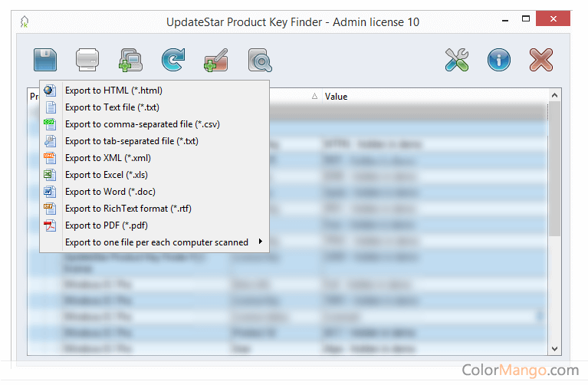Click the scroll down arrow of the list
The height and width of the screenshot is (385, 588).
click(x=555, y=349)
